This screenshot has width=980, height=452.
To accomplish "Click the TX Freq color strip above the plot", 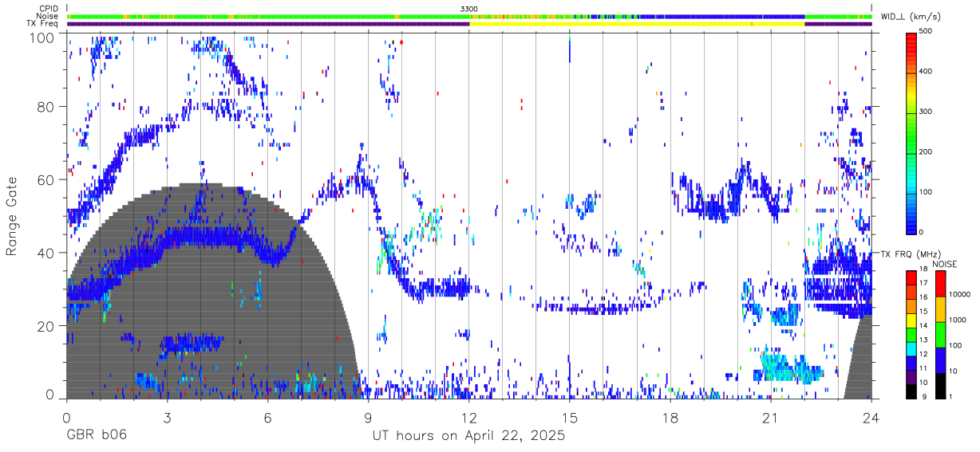I will point(469,24).
